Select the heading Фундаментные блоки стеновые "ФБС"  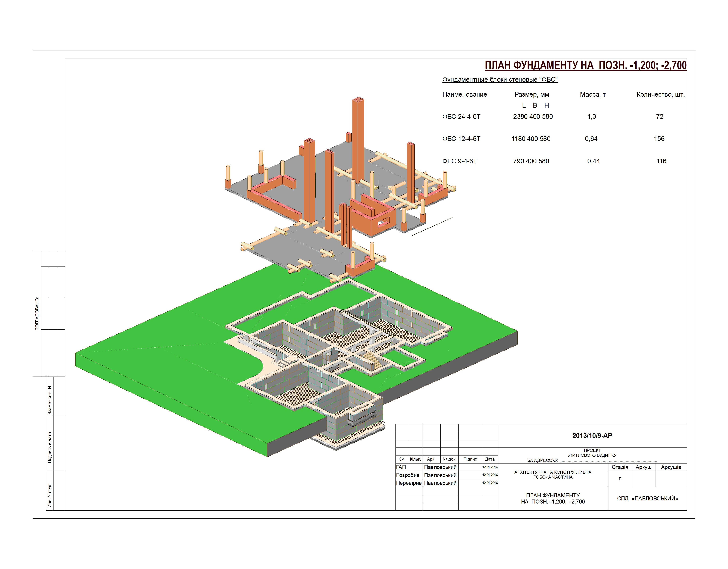[500, 80]
